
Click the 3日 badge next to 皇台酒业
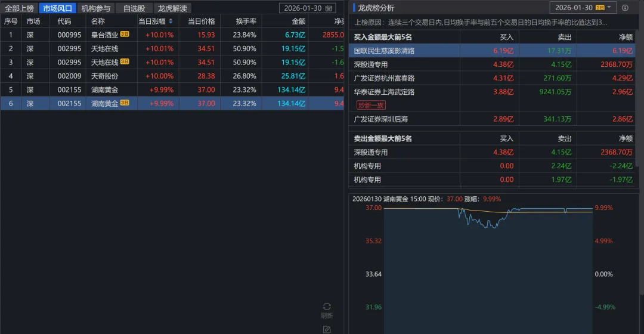(x=125, y=35)
